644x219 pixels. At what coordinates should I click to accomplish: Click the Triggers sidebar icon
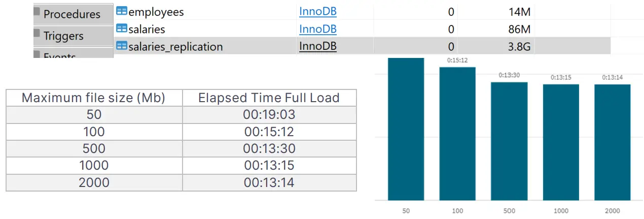click(38, 34)
